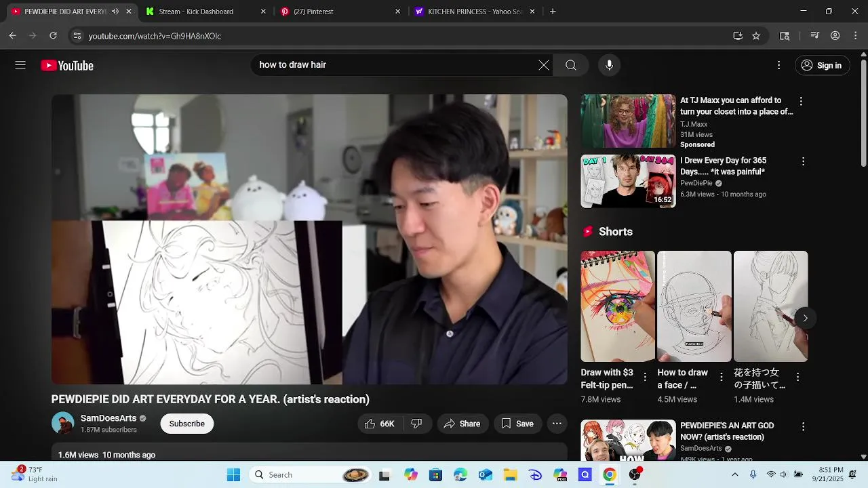Subscribe to SamDoesArts
The width and height of the screenshot is (868, 488).
click(186, 424)
